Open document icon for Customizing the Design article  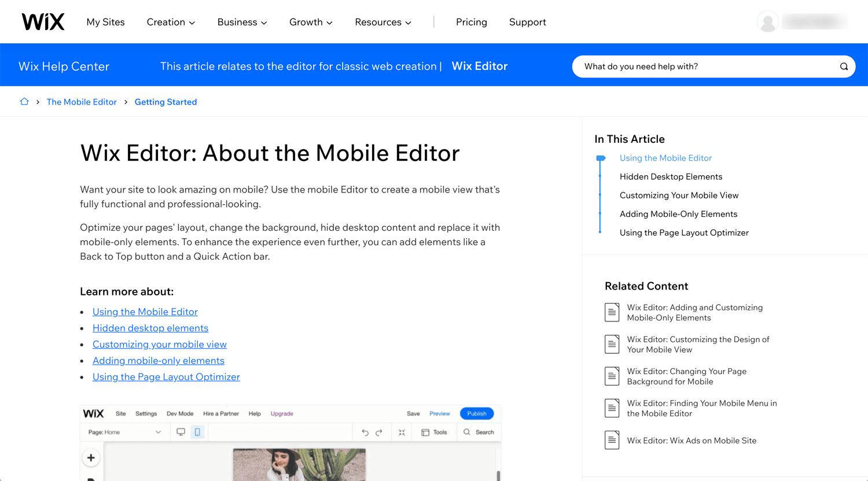612,344
